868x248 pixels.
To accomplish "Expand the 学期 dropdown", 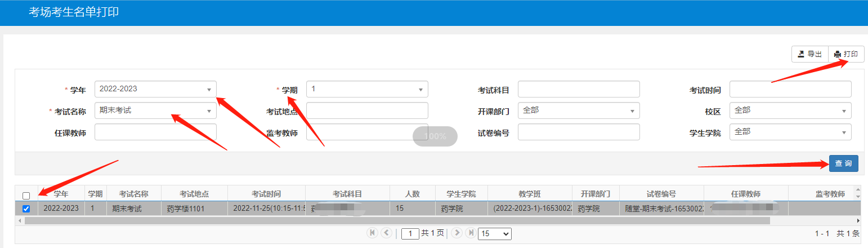I will click(367, 89).
